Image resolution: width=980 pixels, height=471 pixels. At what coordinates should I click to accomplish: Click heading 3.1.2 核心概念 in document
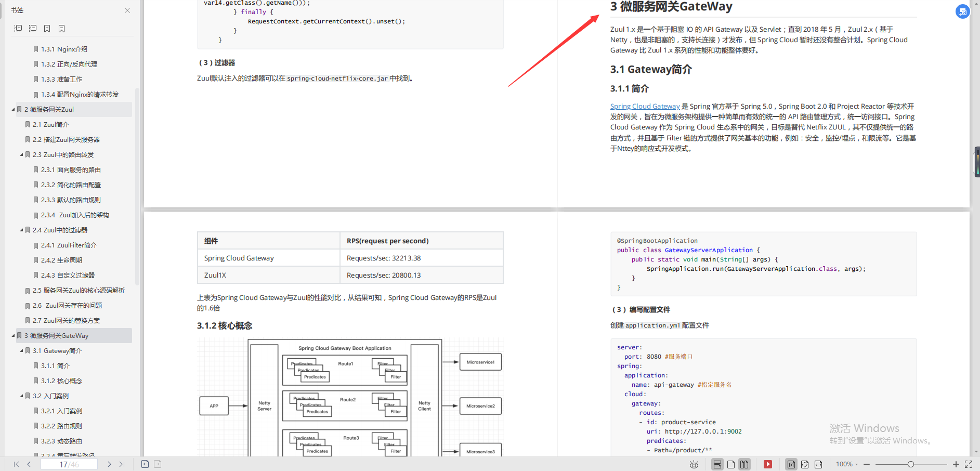pos(224,325)
